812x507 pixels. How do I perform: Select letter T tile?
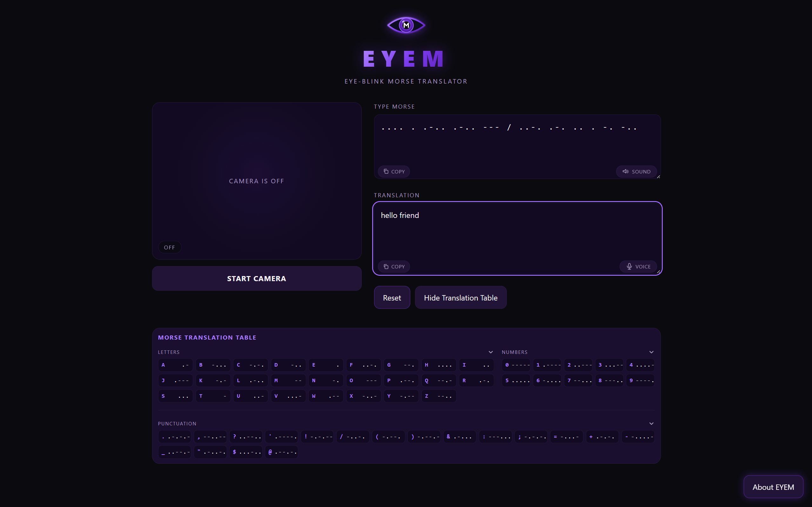point(213,396)
